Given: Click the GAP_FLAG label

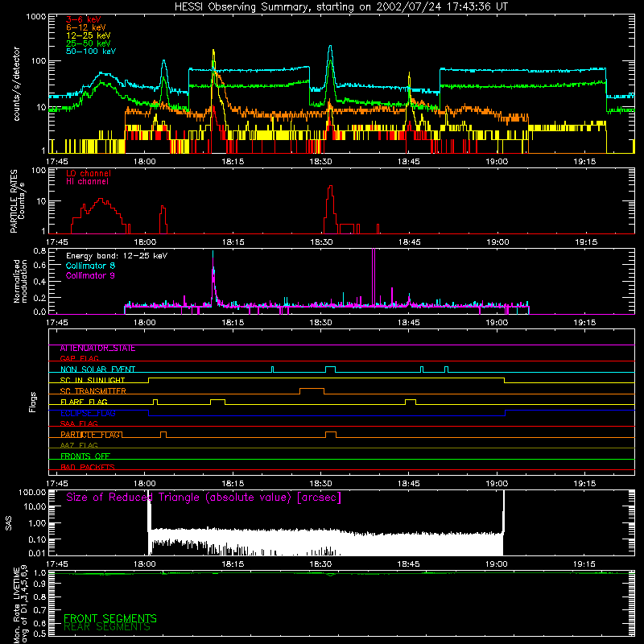Looking at the screenshot, I should point(79,358).
